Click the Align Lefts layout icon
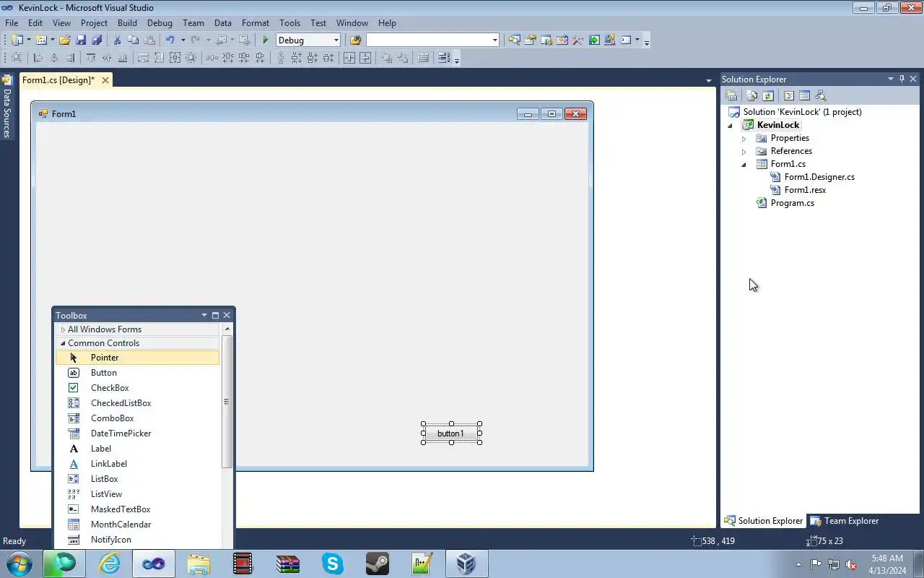The image size is (924, 578). tap(38, 58)
